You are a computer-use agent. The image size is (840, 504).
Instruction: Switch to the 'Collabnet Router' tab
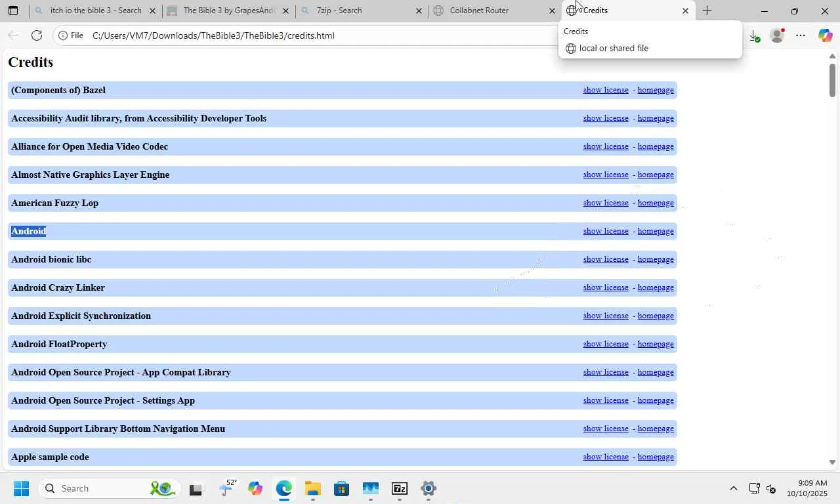point(494,10)
